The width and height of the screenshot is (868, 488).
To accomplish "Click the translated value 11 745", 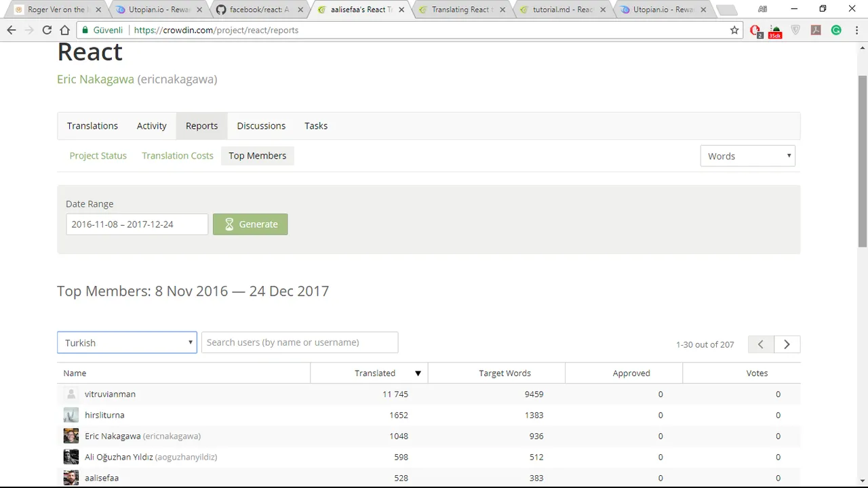I will click(x=395, y=394).
